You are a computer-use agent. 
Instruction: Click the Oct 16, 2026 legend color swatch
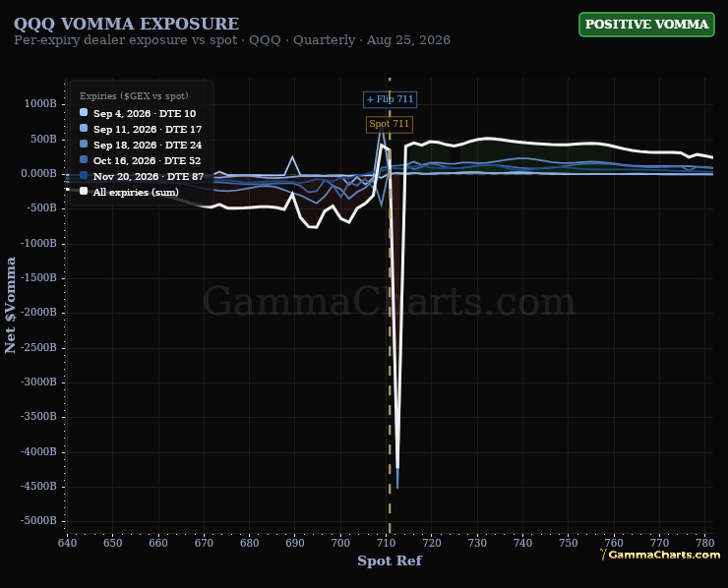coord(84,159)
